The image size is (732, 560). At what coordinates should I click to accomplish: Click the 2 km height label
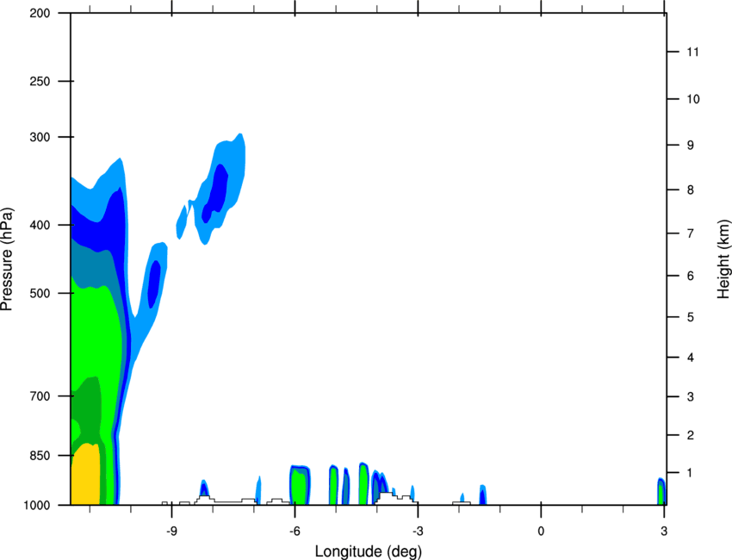coord(690,435)
